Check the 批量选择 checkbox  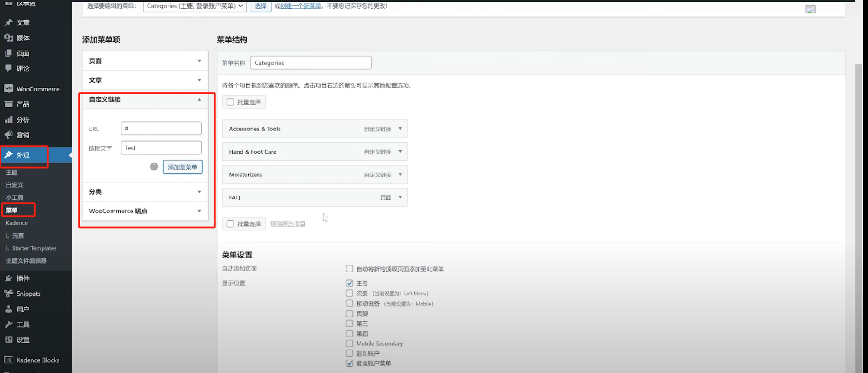230,102
